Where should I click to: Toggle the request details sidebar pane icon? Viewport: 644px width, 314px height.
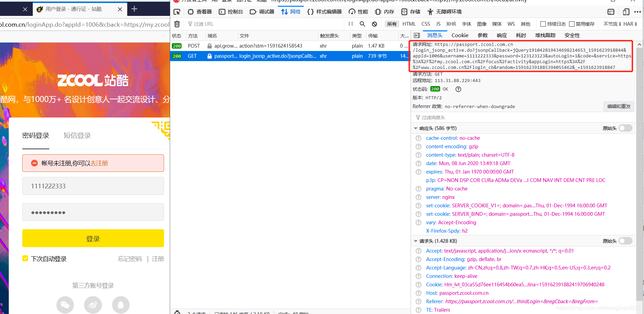click(417, 35)
